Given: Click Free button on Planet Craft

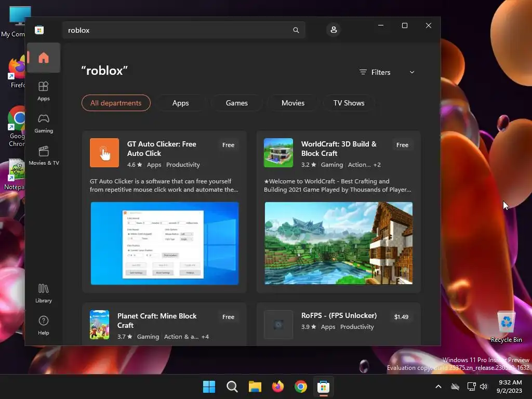Looking at the screenshot, I should [229, 317].
